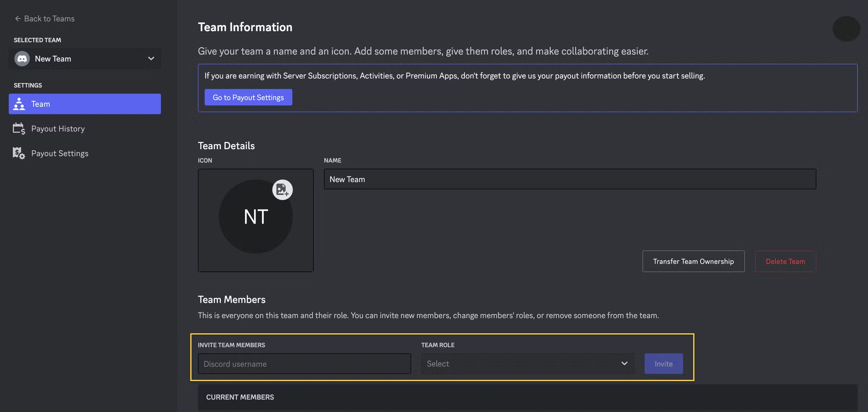This screenshot has width=868, height=412.
Task: Expand the selected team dropdown chevron
Action: 151,58
